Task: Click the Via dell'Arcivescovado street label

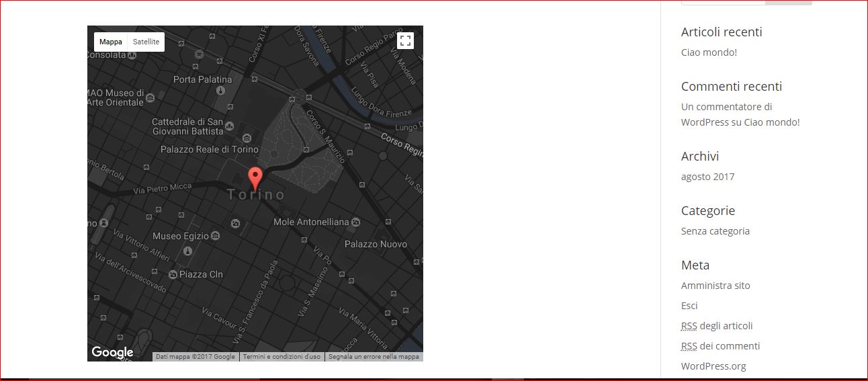Action: (130, 272)
